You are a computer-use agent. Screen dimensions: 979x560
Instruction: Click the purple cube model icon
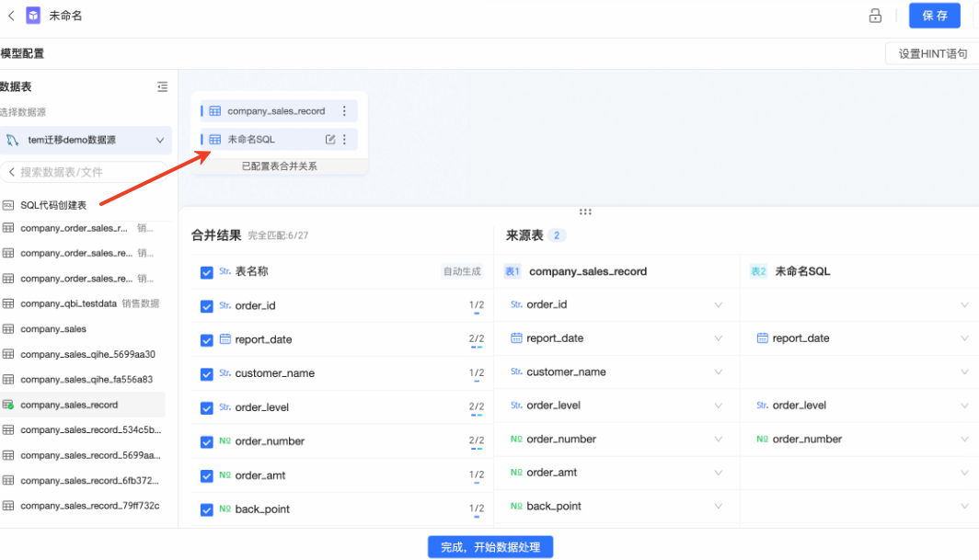click(x=33, y=16)
